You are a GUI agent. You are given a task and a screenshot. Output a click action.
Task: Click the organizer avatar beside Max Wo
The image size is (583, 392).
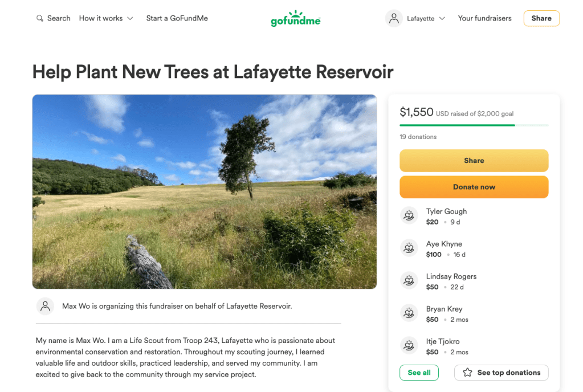(x=45, y=306)
